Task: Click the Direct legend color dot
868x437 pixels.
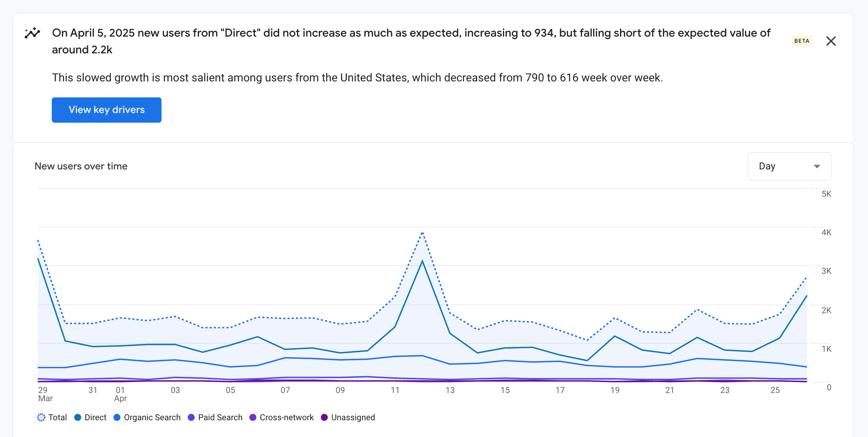Action: 78,418
